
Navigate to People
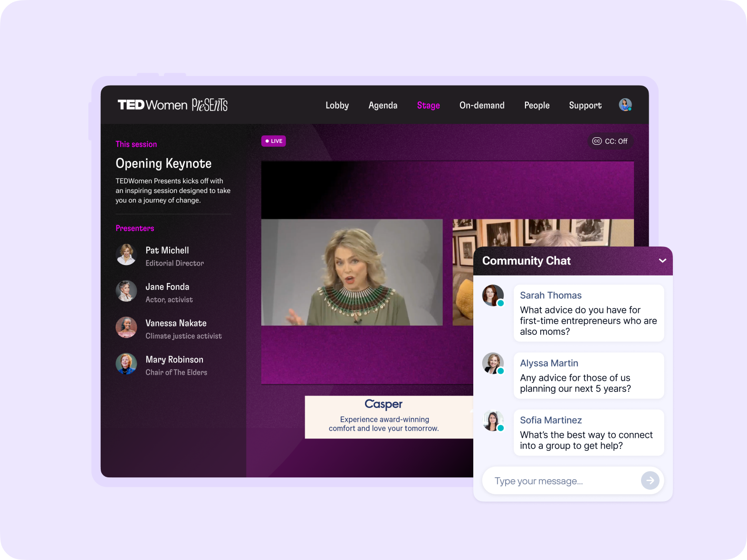(536, 105)
